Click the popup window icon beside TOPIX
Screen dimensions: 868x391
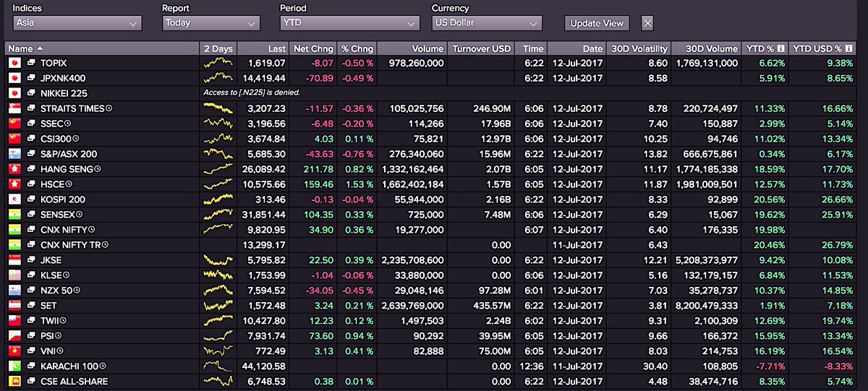click(32, 64)
